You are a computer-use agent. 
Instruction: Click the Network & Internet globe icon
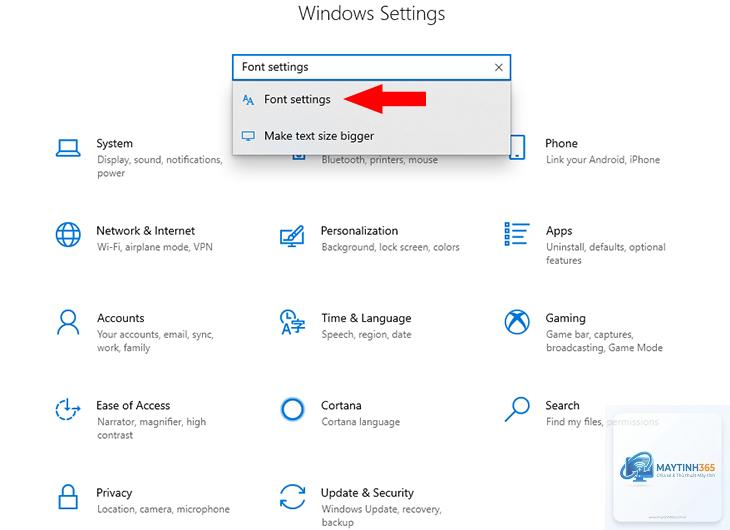tap(68, 234)
